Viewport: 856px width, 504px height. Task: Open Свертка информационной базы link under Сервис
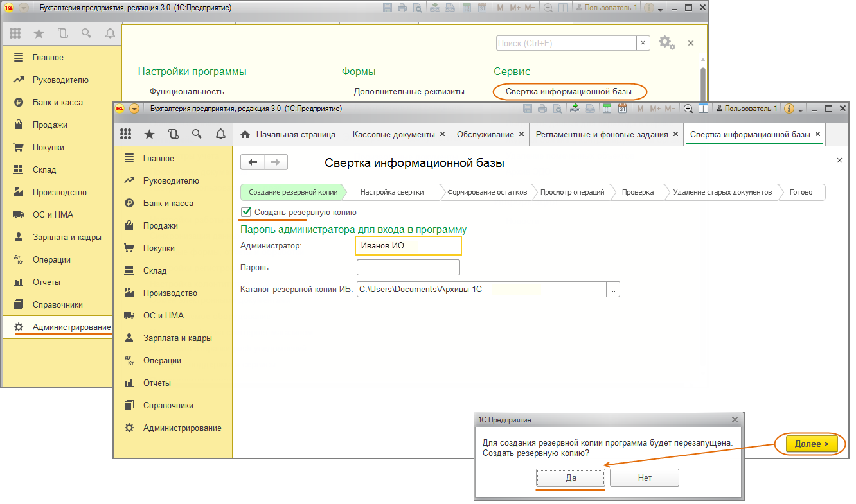tap(569, 92)
